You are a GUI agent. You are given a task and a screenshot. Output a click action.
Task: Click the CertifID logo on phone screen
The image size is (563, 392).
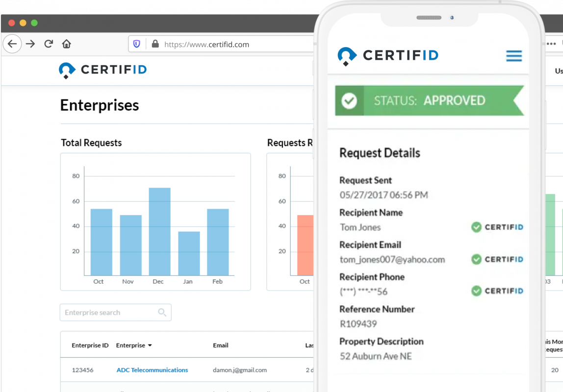(388, 56)
